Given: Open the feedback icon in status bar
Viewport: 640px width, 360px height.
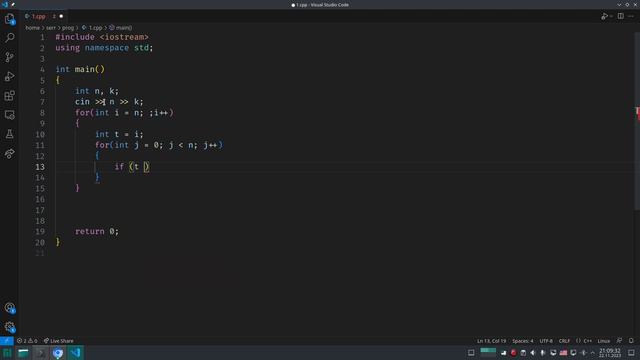Looking at the screenshot, I should [x=619, y=341].
